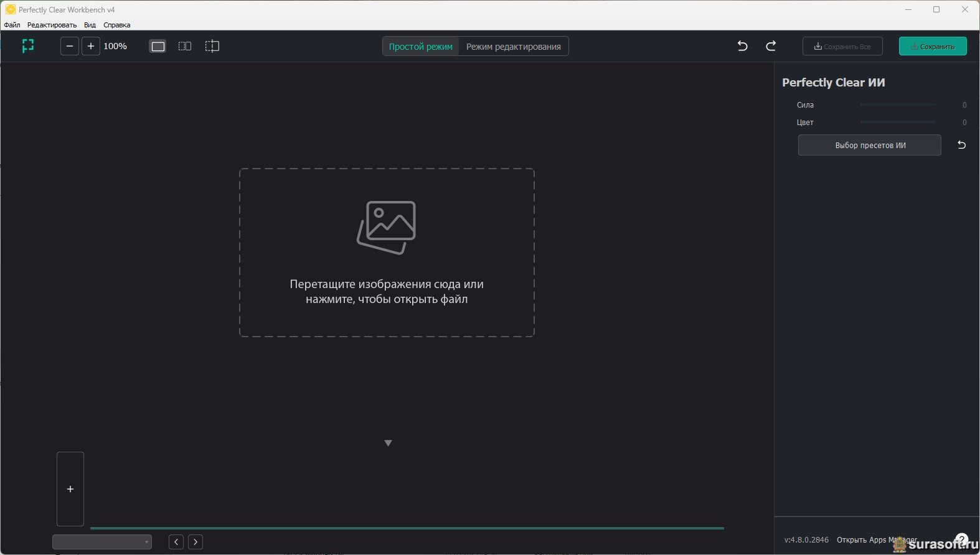Switch to Режим редактирования mode

[x=514, y=47]
